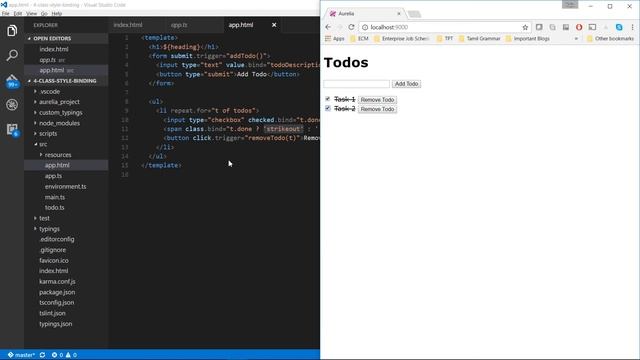640x360 pixels.
Task: Open the Help menu
Action: [x=57, y=13]
